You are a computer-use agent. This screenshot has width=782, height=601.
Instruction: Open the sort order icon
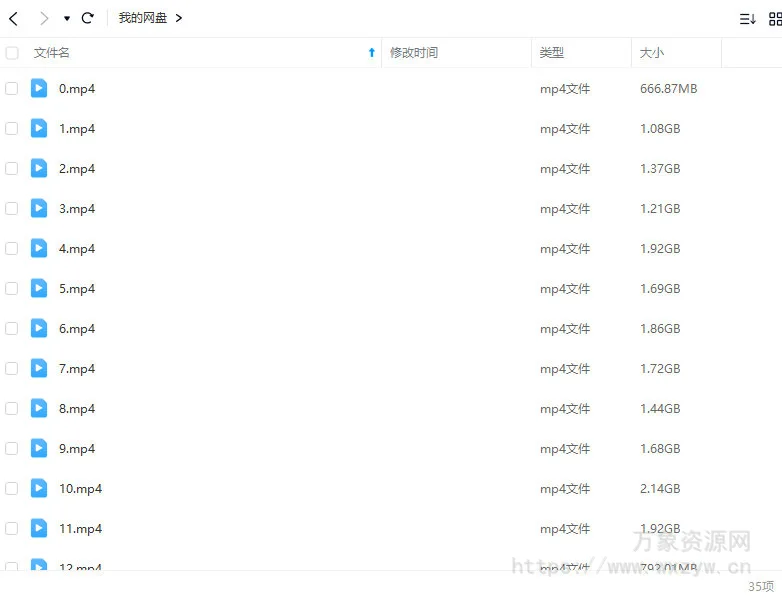coord(747,18)
